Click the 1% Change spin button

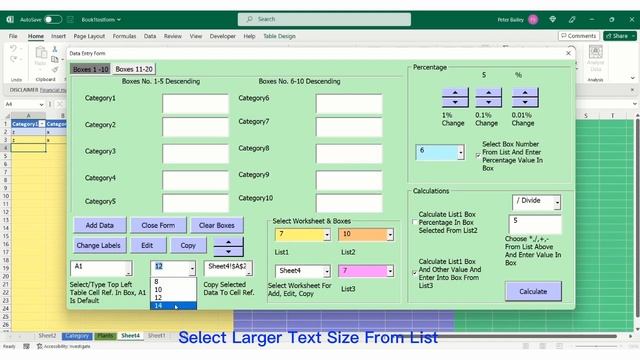pos(455,98)
